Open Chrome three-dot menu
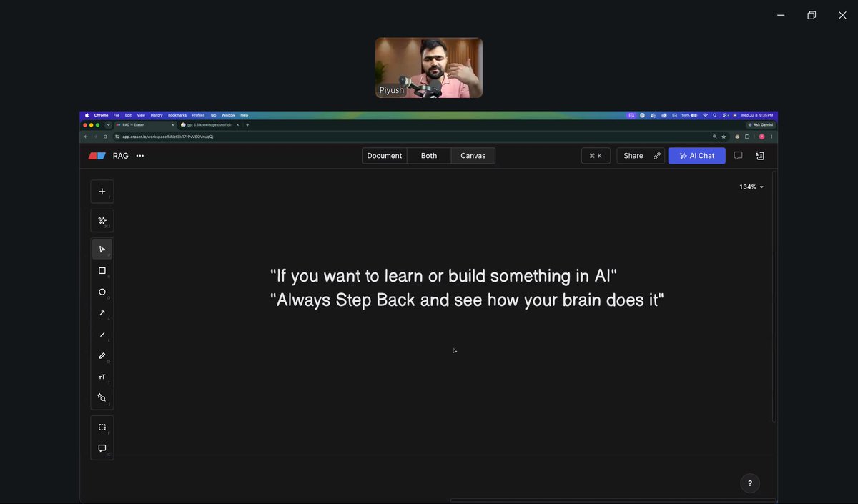The height and width of the screenshot is (504, 858). 771,137
